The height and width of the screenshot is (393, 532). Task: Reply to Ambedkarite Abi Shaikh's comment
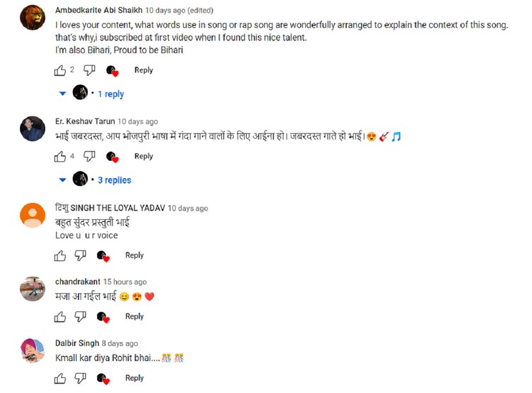(143, 70)
